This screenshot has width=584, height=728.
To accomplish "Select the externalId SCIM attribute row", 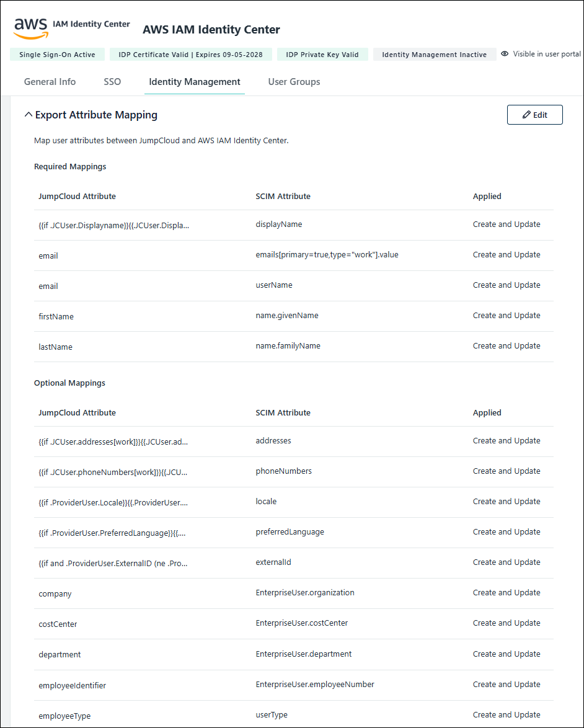I will [273, 562].
